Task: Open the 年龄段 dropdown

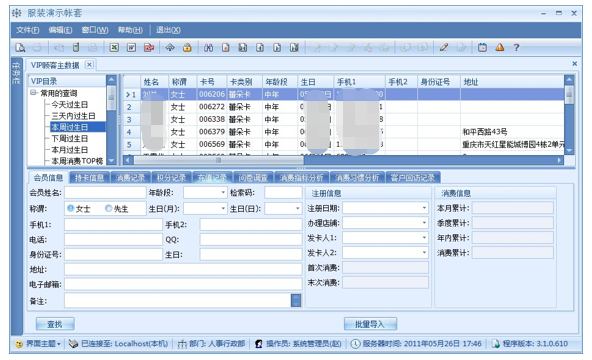Action: pos(223,193)
